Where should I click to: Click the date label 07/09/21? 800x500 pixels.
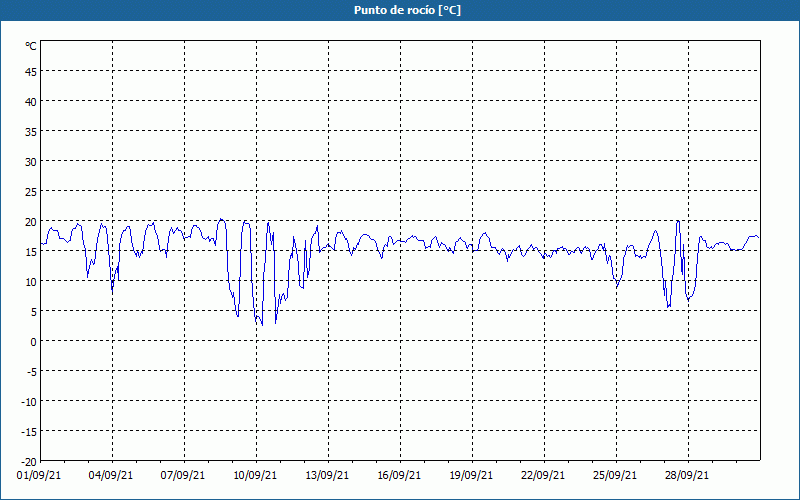click(x=183, y=476)
